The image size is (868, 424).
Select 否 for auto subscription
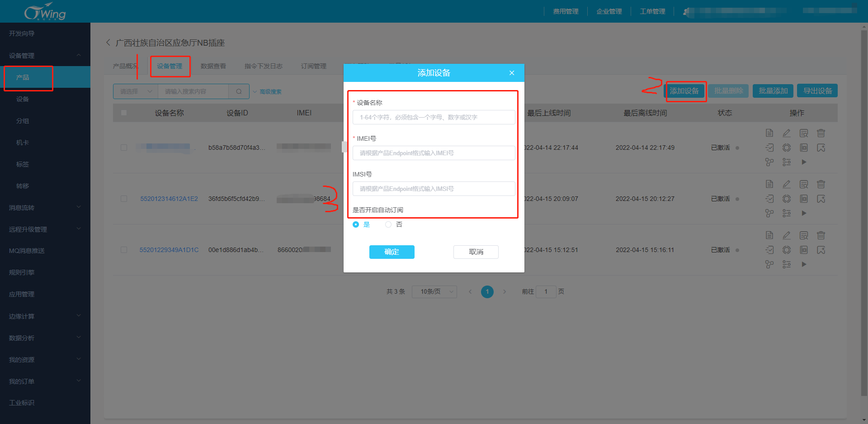[x=388, y=224]
